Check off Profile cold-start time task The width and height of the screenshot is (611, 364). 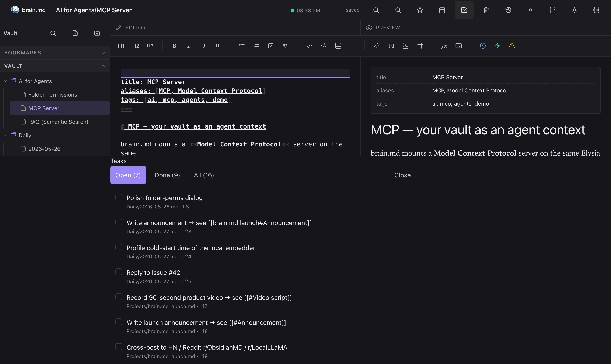point(119,247)
